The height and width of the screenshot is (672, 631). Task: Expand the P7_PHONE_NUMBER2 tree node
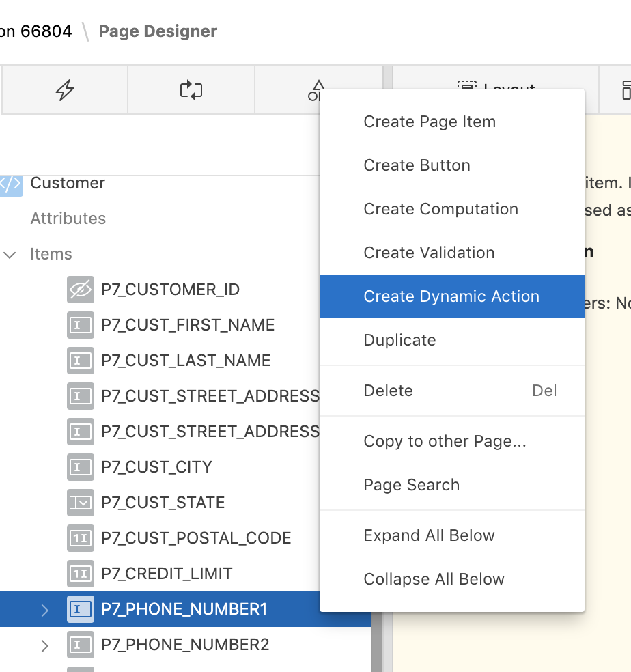click(45, 645)
